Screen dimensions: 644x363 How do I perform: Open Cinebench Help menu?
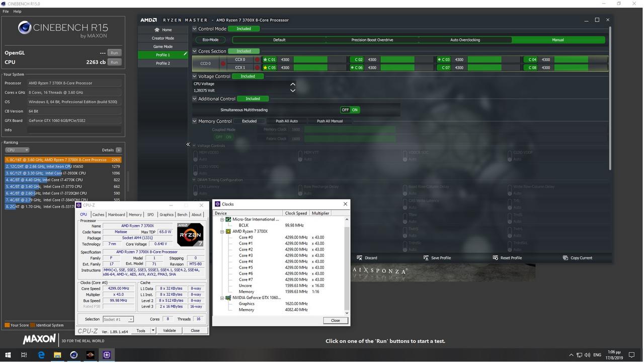17,11
